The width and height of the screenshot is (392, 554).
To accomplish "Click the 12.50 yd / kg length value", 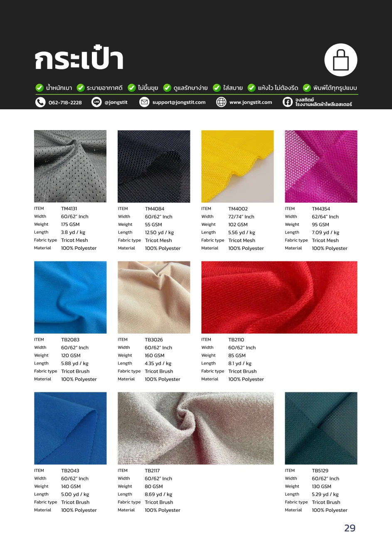I will coord(159,232).
